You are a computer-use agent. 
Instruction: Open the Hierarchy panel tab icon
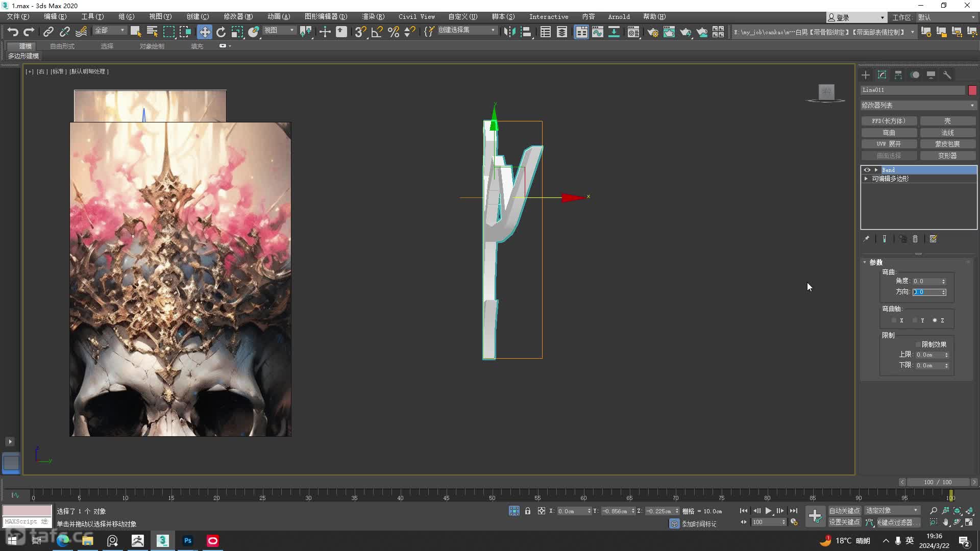point(898,75)
